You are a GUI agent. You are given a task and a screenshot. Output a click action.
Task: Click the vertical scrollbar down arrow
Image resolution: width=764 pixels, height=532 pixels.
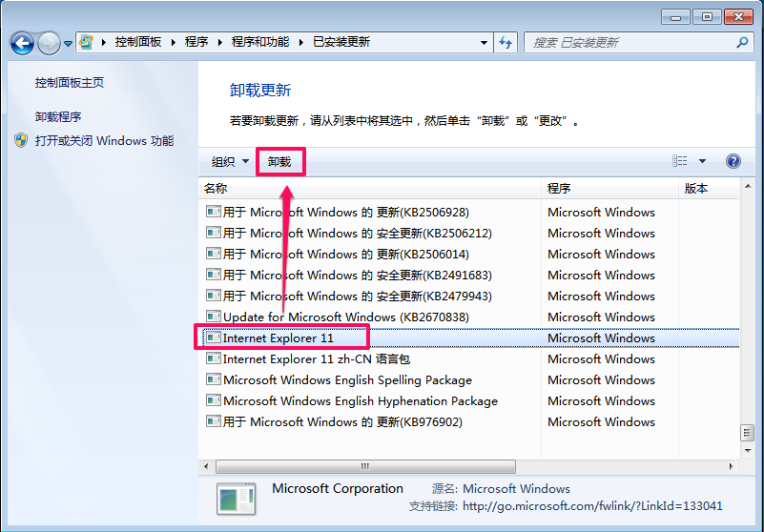tap(748, 451)
